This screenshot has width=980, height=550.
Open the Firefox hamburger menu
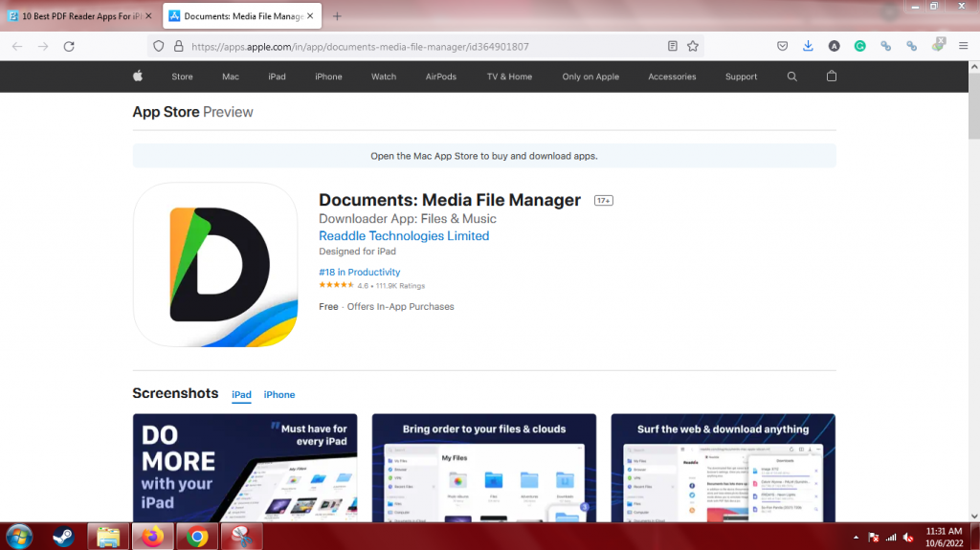coord(963,46)
